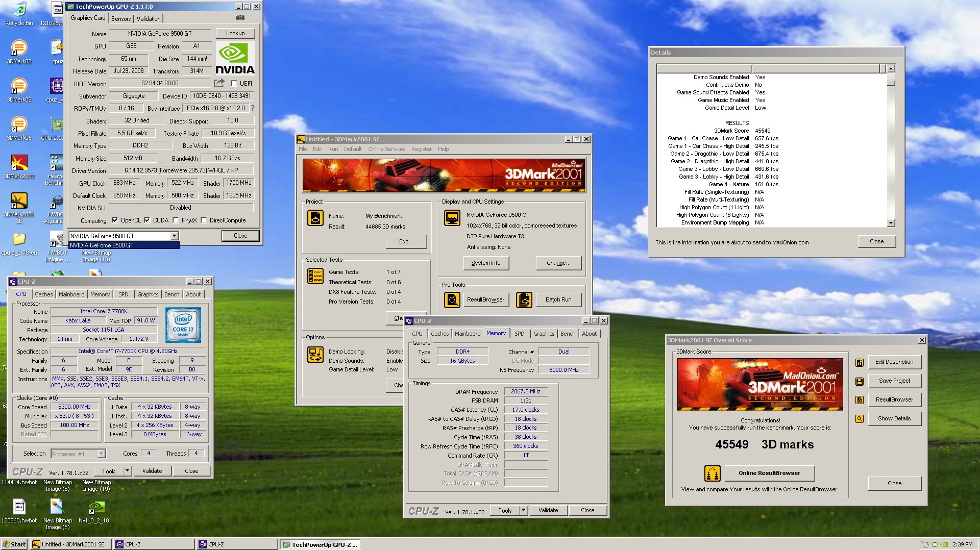Click the Selected Tests checklist icon
The image size is (980, 551).
(x=315, y=276)
